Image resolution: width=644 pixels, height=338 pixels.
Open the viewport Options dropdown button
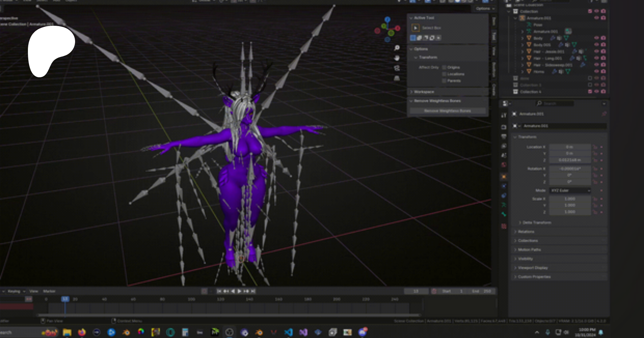coord(485,9)
